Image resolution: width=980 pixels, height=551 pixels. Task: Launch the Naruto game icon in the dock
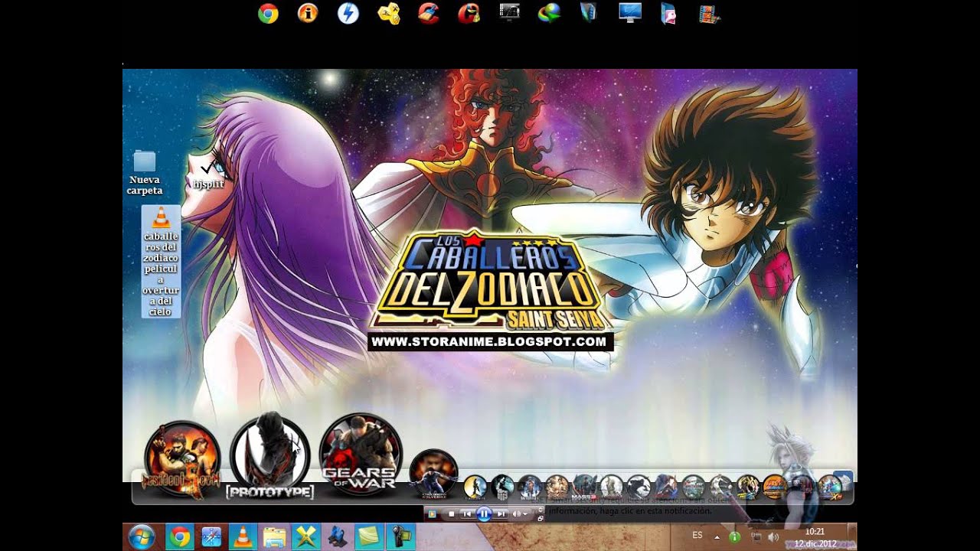(774, 487)
